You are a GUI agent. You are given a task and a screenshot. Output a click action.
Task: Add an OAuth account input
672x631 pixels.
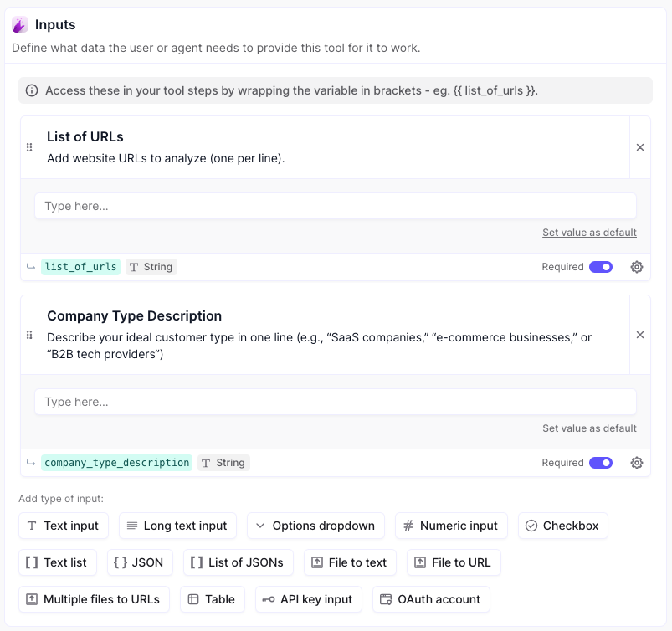tap(430, 599)
